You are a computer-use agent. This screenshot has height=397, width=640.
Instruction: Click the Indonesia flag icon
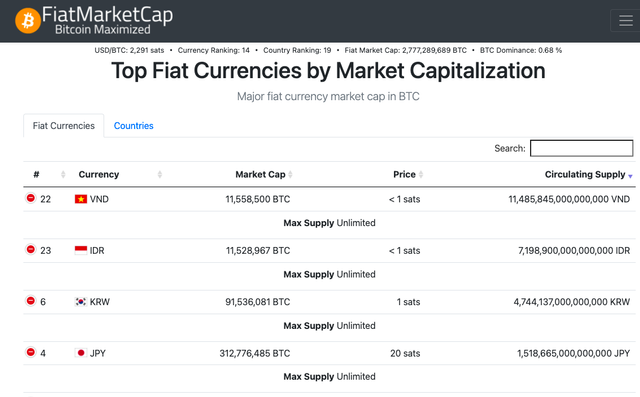coord(81,250)
